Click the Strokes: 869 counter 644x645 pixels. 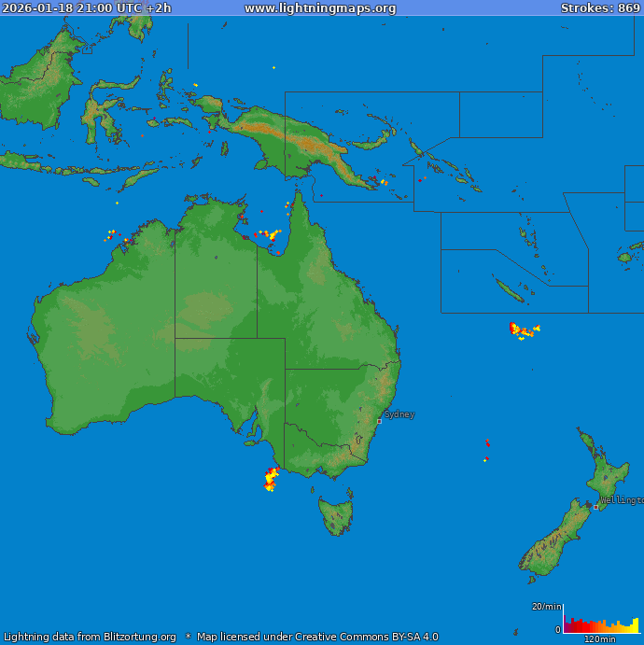coord(600,8)
